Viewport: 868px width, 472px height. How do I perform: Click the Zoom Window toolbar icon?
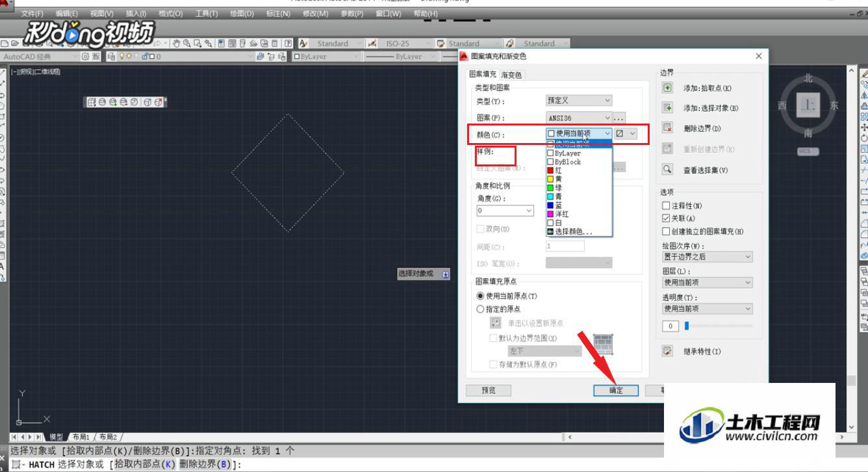tap(198, 44)
